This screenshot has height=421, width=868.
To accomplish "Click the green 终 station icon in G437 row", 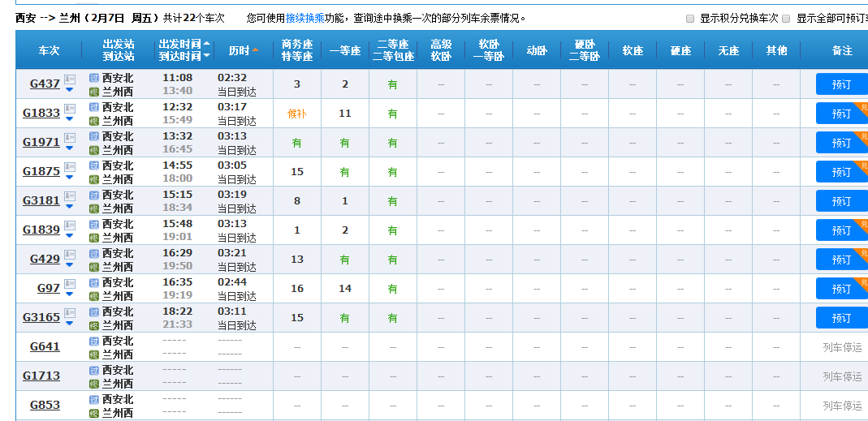I will (x=94, y=92).
